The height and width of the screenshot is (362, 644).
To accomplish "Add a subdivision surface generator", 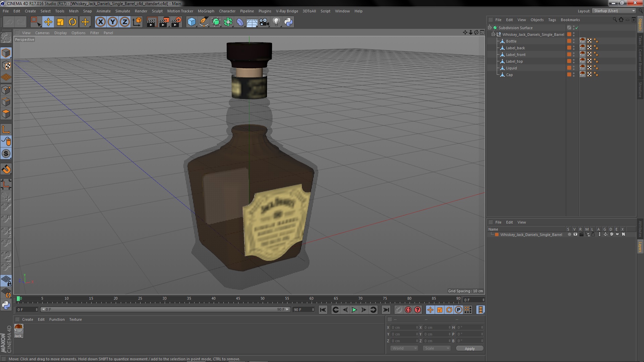I will [216, 22].
